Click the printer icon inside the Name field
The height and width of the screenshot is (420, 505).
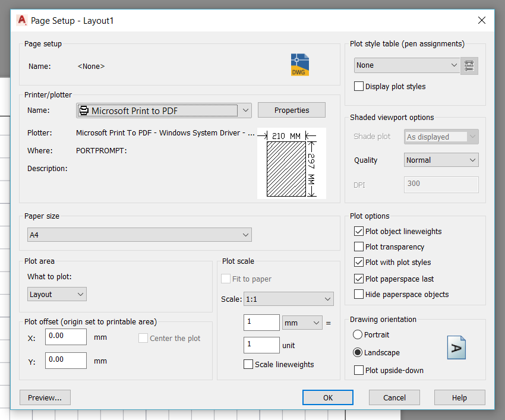84,110
